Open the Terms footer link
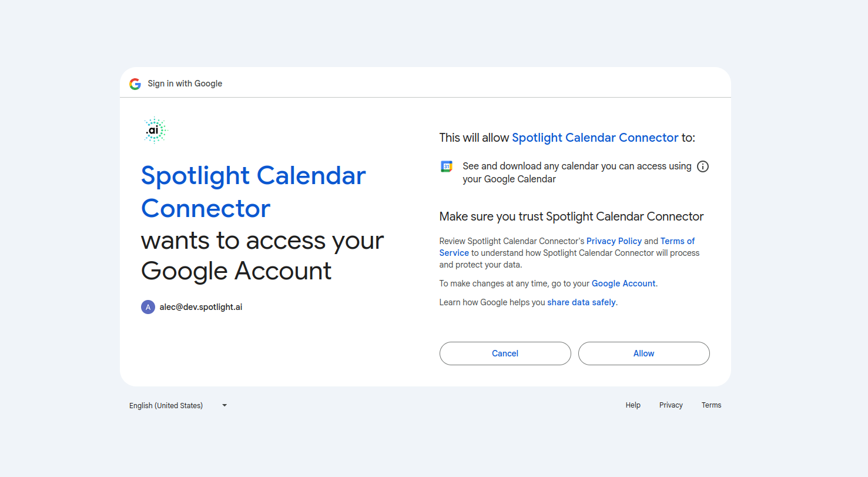The width and height of the screenshot is (868, 477). [x=712, y=405]
